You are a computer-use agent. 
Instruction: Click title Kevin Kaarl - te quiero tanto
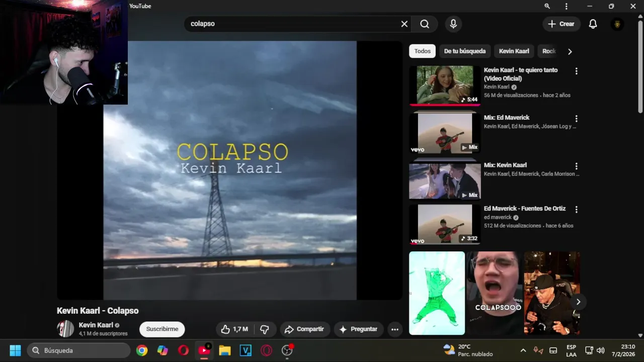point(521,74)
